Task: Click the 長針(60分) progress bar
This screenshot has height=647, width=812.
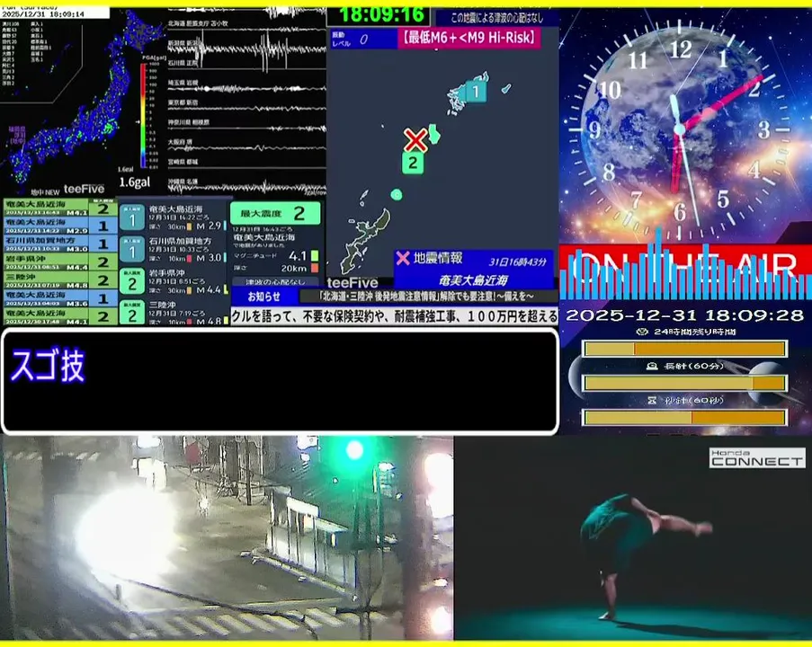Action: pyautogui.click(x=684, y=383)
